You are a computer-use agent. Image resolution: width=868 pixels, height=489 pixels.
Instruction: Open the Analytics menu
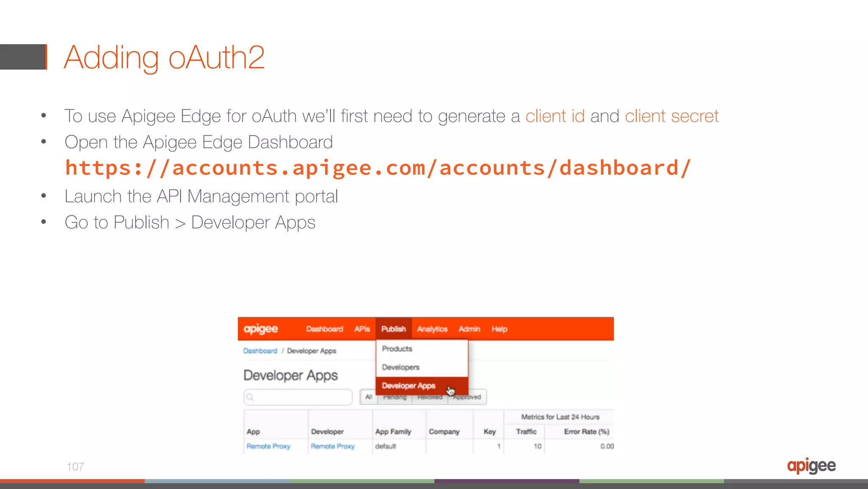(432, 329)
